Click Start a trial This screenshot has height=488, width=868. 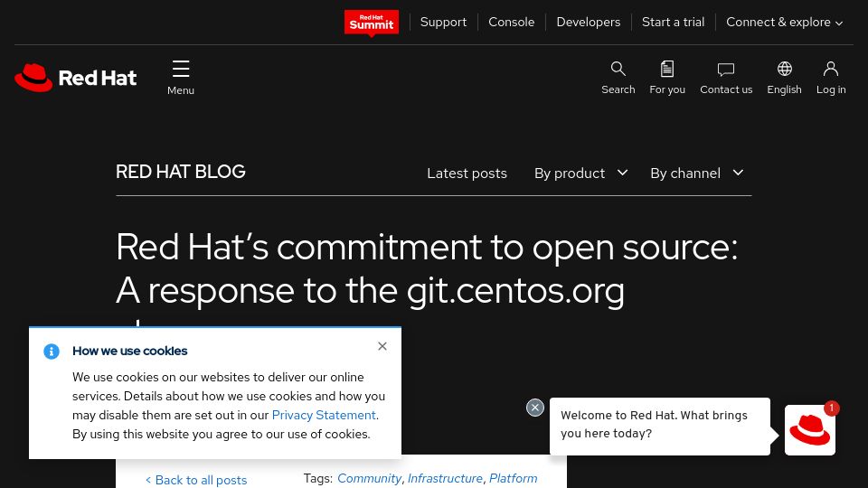point(673,22)
